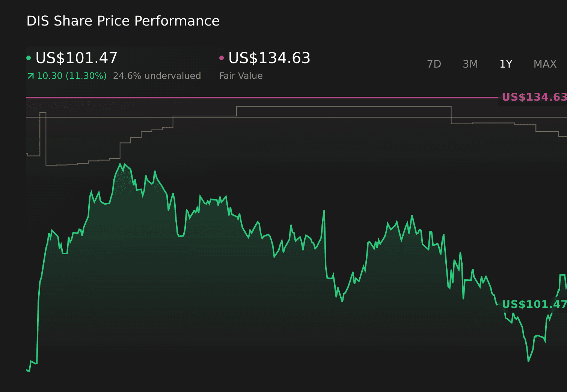Click the US$134.63 fair value heading
The width and height of the screenshot is (567, 392).
coord(269,58)
